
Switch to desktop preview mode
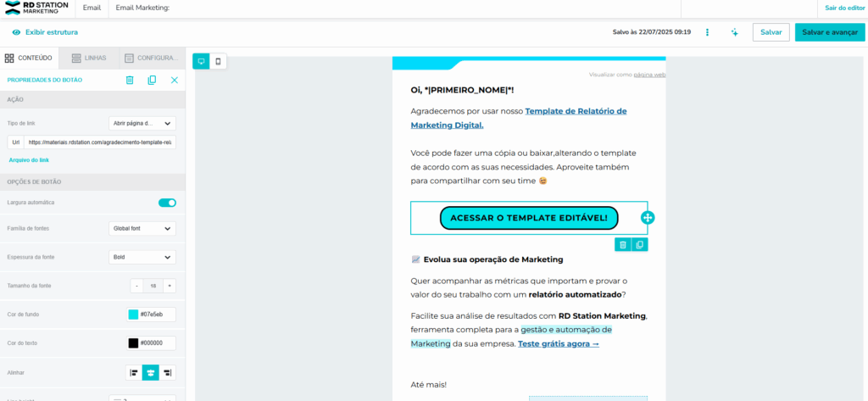point(201,61)
